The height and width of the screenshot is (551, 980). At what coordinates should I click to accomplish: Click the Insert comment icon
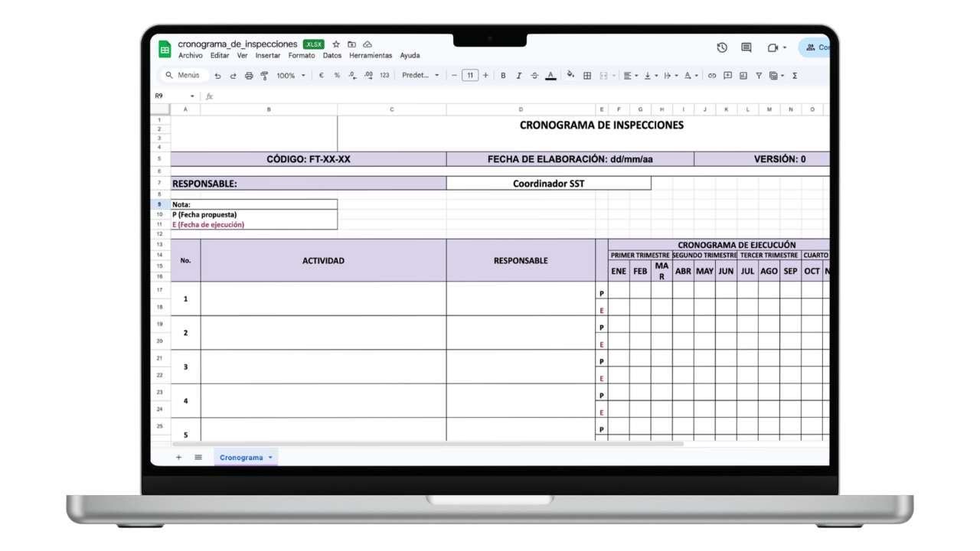pos(727,75)
